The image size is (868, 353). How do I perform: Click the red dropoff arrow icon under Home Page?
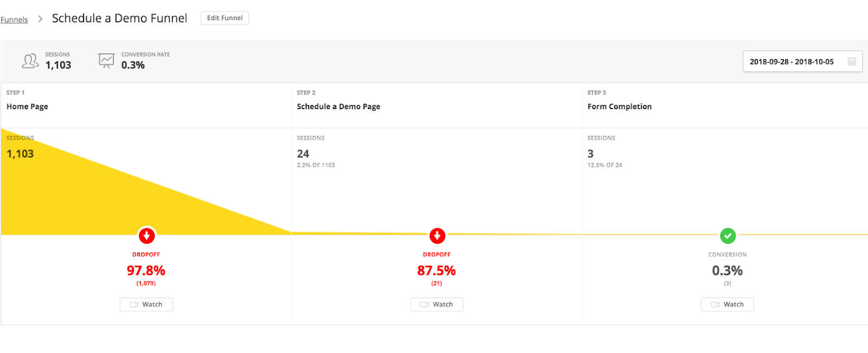click(x=146, y=236)
